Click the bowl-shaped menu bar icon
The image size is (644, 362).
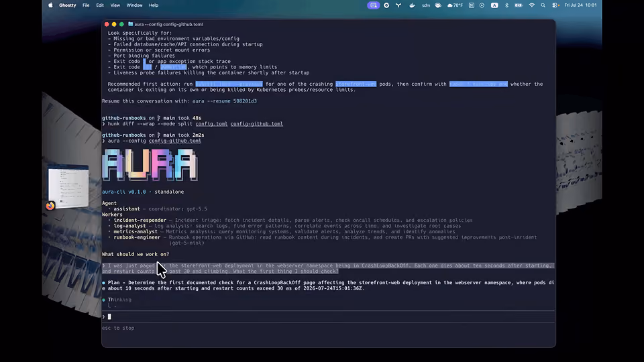(x=438, y=5)
